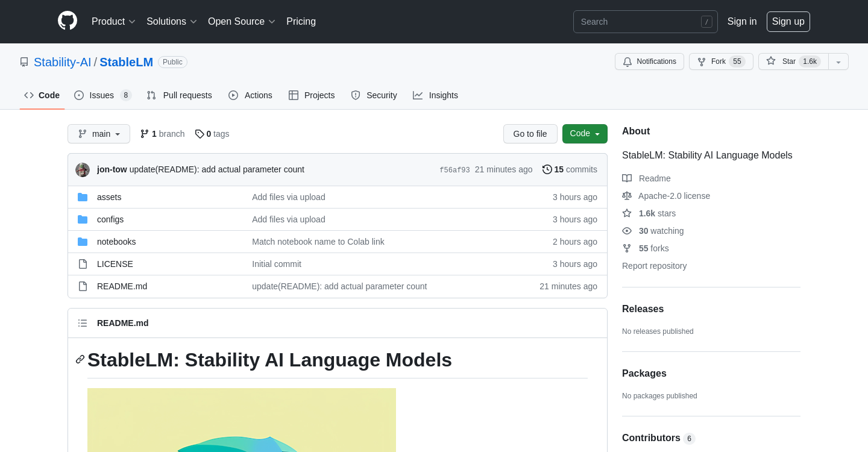Open the Actions tab
The height and width of the screenshot is (452, 868).
click(x=250, y=95)
